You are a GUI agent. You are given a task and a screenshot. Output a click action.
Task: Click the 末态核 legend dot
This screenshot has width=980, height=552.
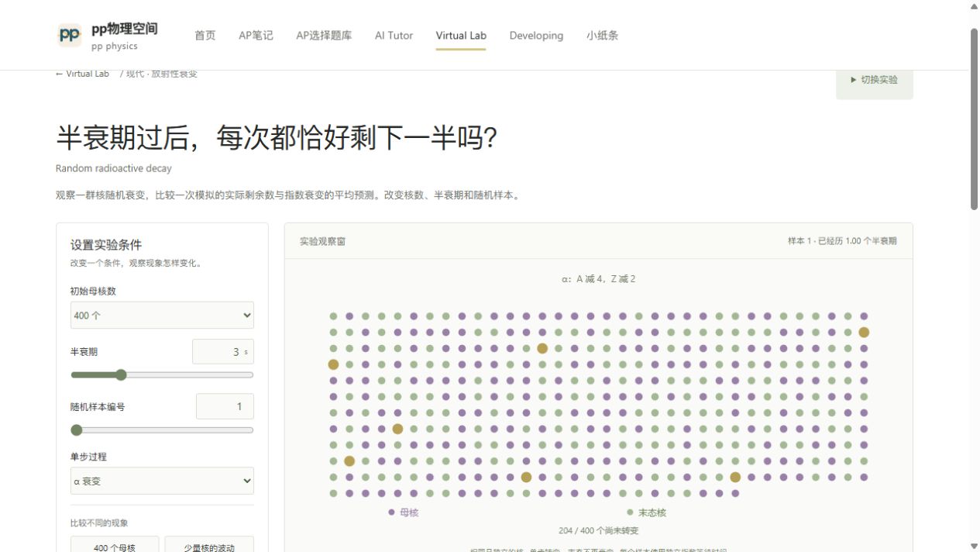630,512
